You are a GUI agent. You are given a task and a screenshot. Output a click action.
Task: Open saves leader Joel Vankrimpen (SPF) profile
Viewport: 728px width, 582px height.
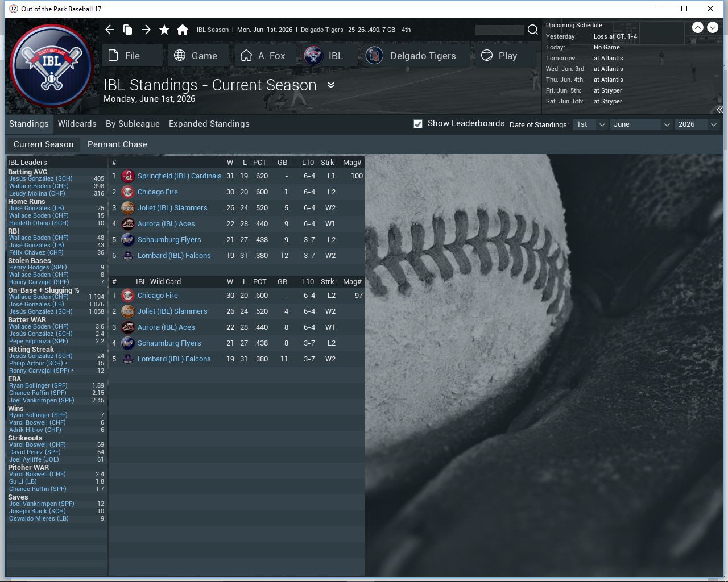tap(42, 504)
